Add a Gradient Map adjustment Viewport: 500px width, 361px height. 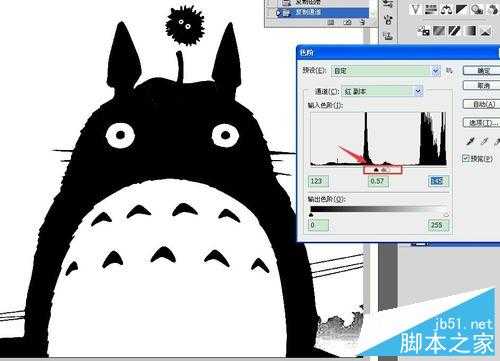pos(470,31)
